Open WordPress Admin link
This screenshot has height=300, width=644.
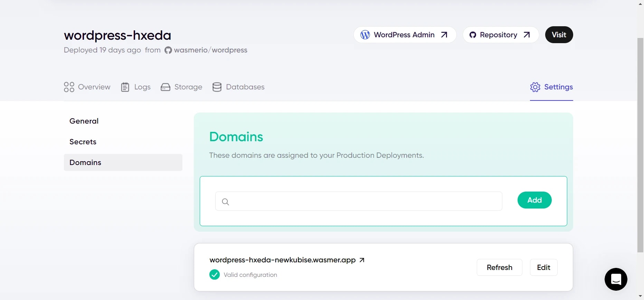point(405,35)
